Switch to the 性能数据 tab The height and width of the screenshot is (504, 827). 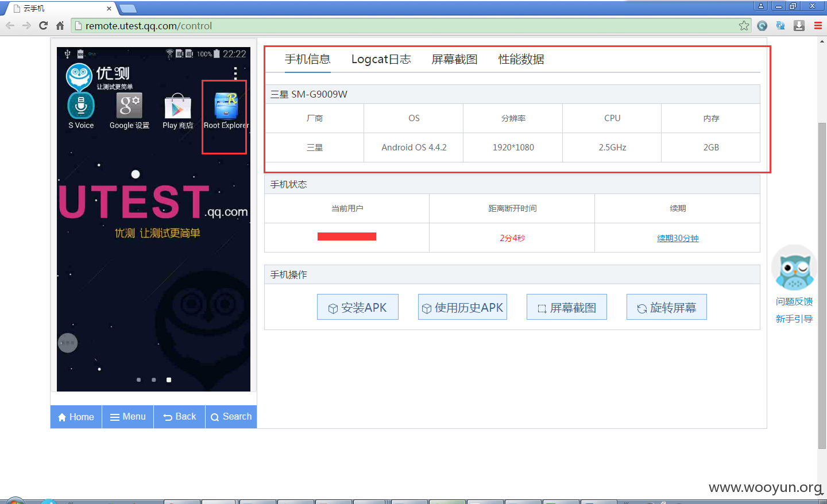(521, 59)
